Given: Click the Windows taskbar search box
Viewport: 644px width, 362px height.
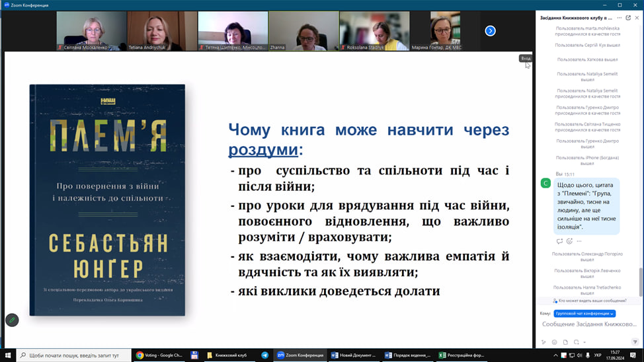Looking at the screenshot, I should pos(74,355).
